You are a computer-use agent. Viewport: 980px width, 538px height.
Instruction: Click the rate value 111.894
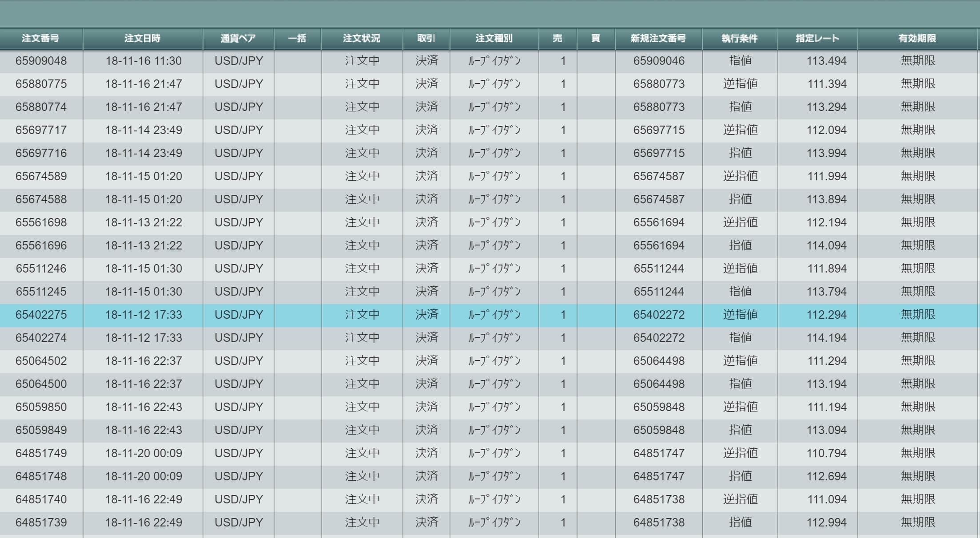pos(827,269)
